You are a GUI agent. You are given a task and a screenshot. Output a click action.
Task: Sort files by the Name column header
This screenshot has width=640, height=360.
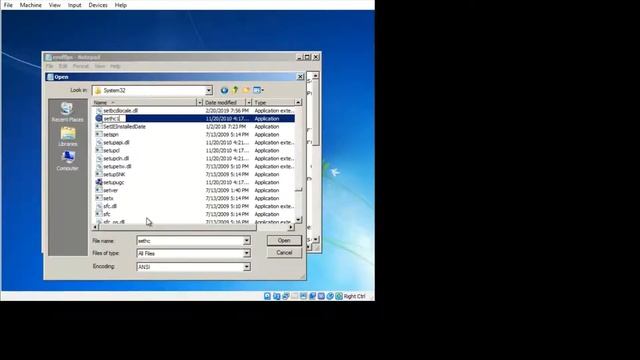click(x=144, y=102)
